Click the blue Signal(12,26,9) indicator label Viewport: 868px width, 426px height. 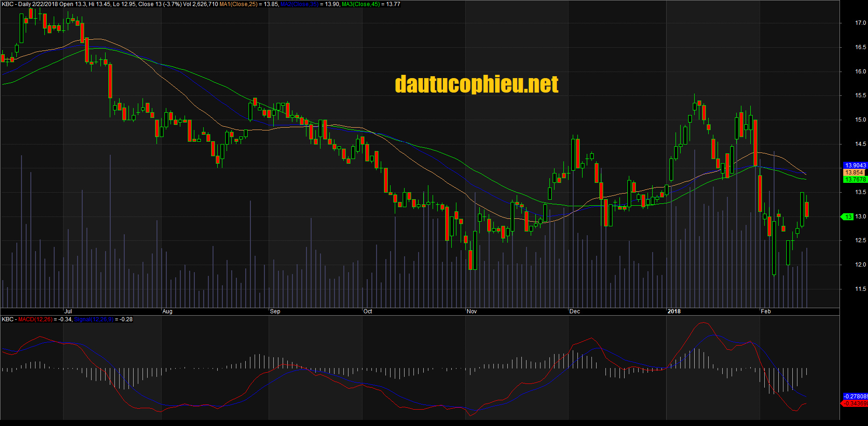(x=94, y=319)
